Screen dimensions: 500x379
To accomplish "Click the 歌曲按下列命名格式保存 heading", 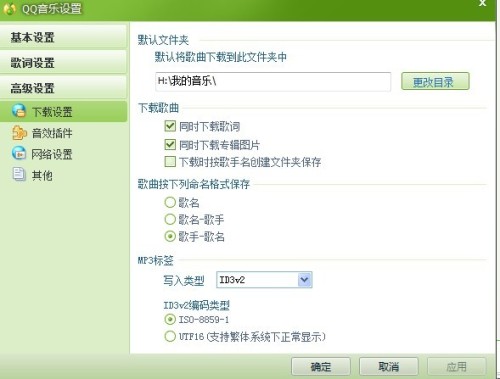I will (194, 184).
